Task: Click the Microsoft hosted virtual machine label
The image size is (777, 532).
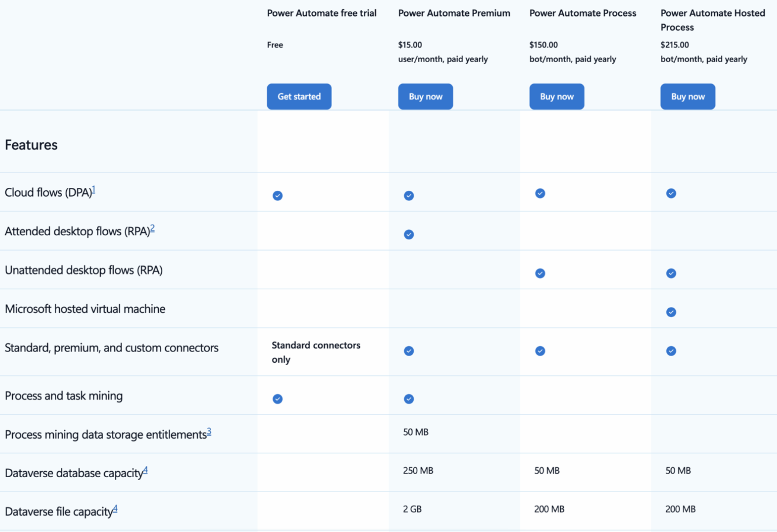Action: (x=85, y=309)
